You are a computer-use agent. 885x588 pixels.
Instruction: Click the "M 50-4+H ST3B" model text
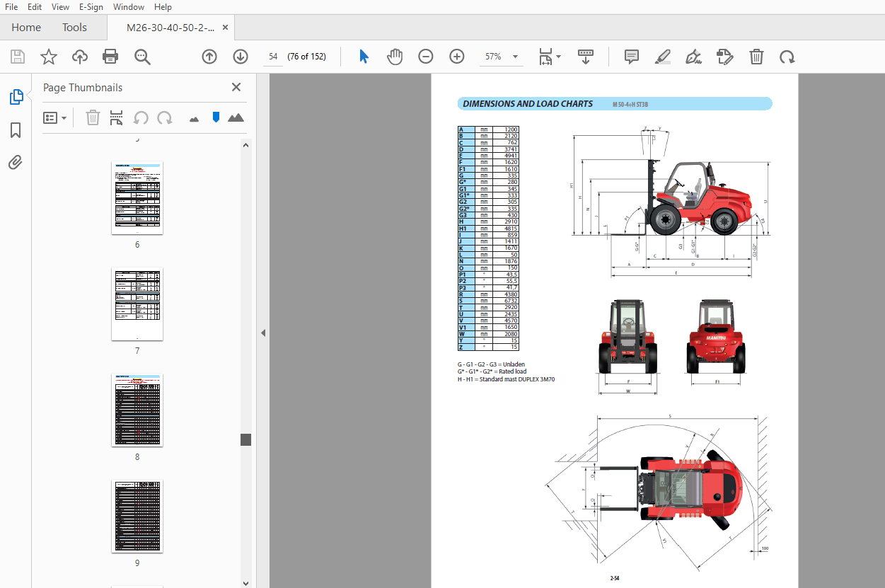[630, 105]
